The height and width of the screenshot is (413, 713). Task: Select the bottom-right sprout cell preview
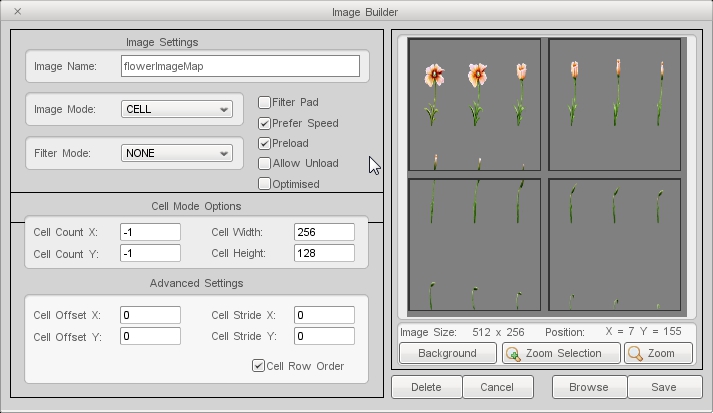(x=614, y=245)
